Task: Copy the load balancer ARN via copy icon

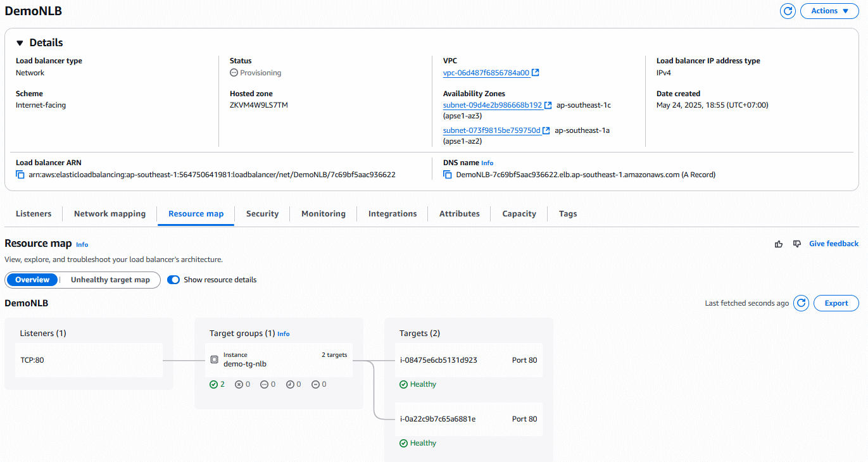Action: click(20, 175)
